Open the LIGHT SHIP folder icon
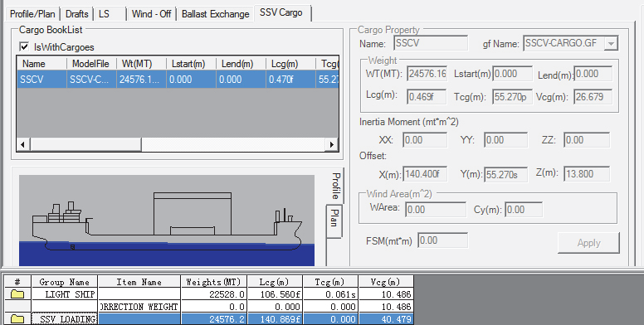This screenshot has width=644, height=325. [x=17, y=294]
